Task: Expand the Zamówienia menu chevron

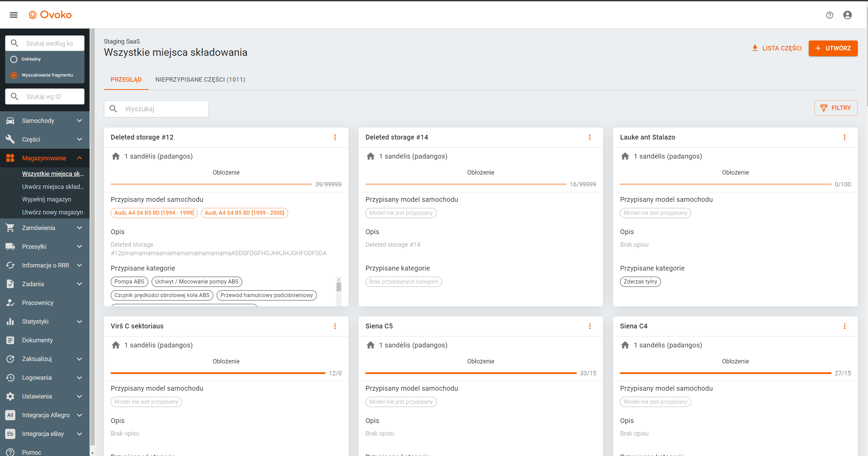Action: tap(79, 228)
